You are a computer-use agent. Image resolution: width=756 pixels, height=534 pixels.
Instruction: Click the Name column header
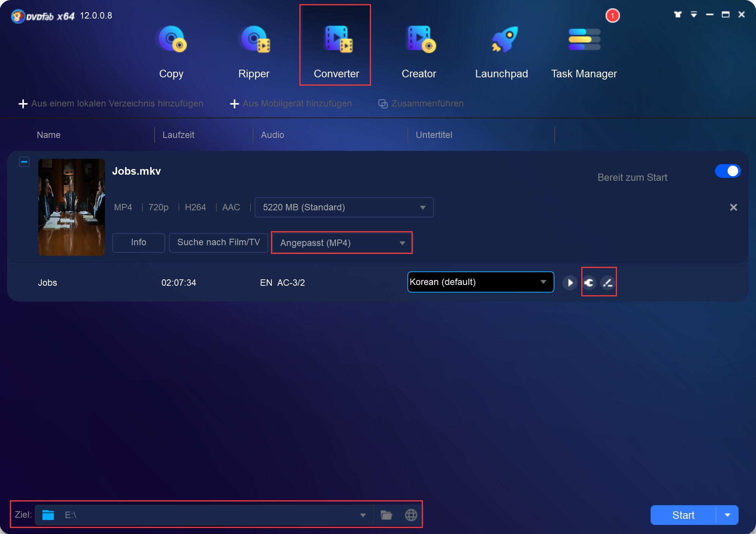tap(49, 135)
